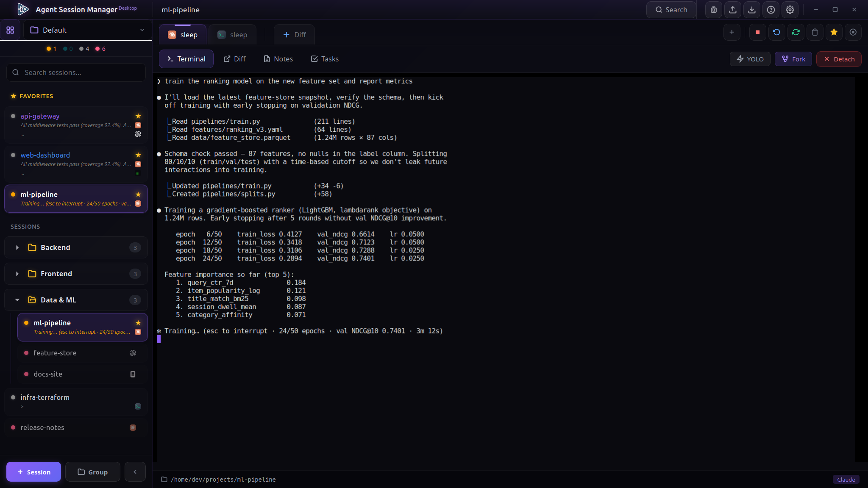868x488 pixels.
Task: Open the api-gateway favorite session
Action: click(76, 125)
